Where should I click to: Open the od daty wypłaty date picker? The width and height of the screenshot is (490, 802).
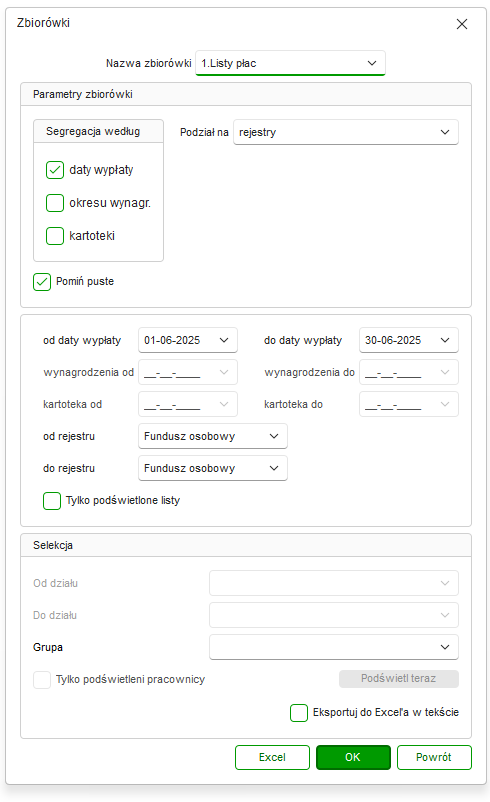(188, 340)
